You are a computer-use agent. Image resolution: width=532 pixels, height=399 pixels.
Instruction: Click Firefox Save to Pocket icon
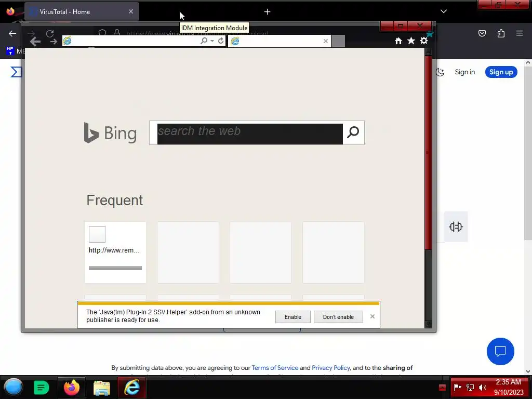tap(482, 33)
